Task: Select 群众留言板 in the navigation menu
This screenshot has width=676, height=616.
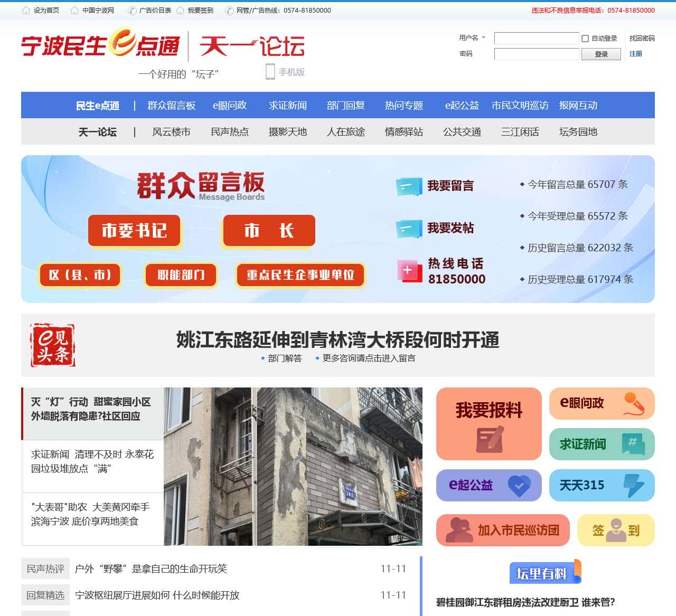Action: coord(172,105)
